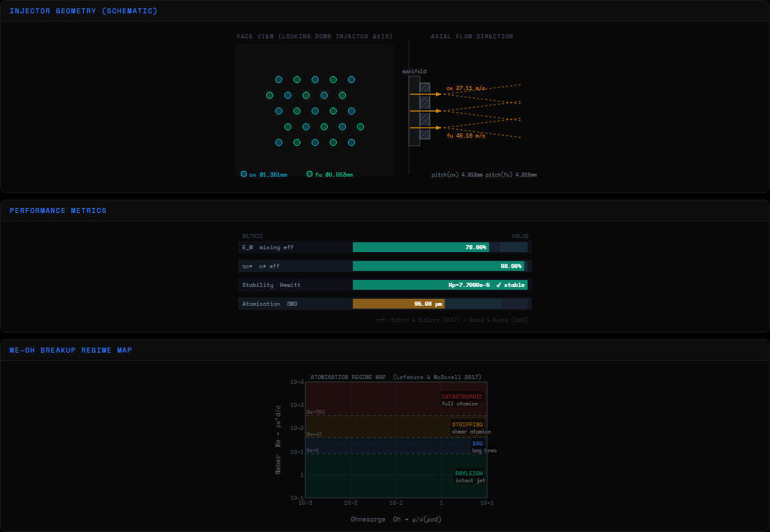Click the We=350 threshold label
770x532 pixels.
316,412
